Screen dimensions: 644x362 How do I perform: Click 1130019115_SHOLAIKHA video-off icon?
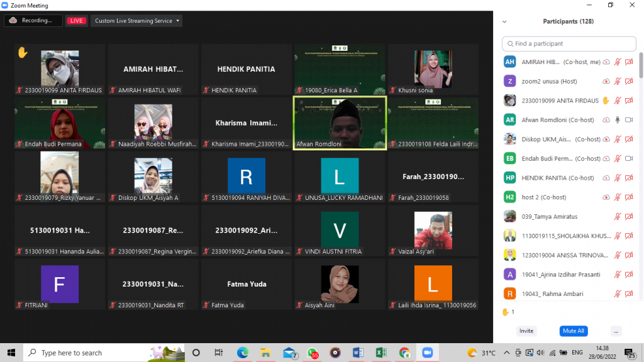629,236
